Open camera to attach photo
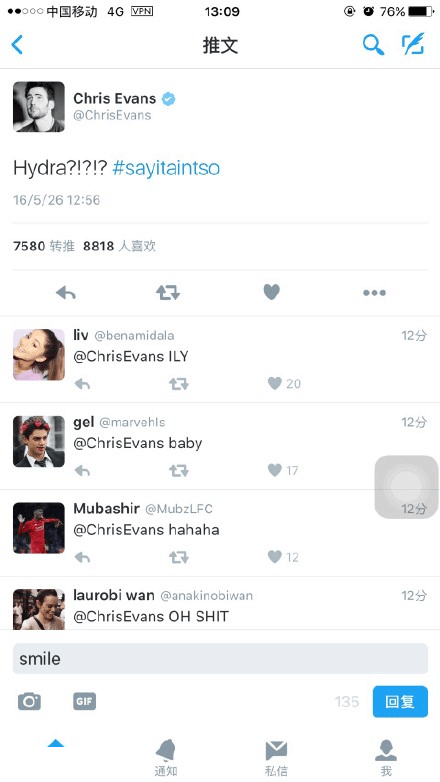 [x=29, y=701]
